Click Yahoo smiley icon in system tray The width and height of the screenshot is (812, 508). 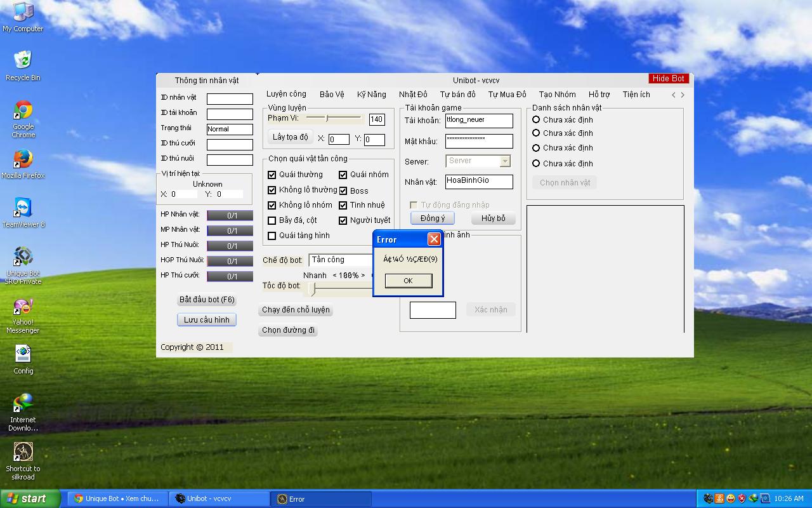[731, 498]
